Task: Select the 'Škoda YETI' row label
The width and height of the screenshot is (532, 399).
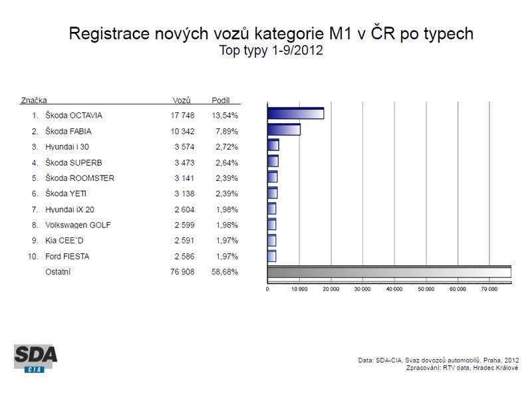Action: 66,194
